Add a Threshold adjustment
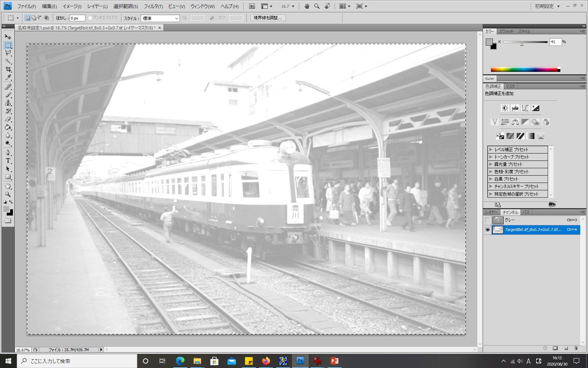The width and height of the screenshot is (588, 368). (x=520, y=136)
